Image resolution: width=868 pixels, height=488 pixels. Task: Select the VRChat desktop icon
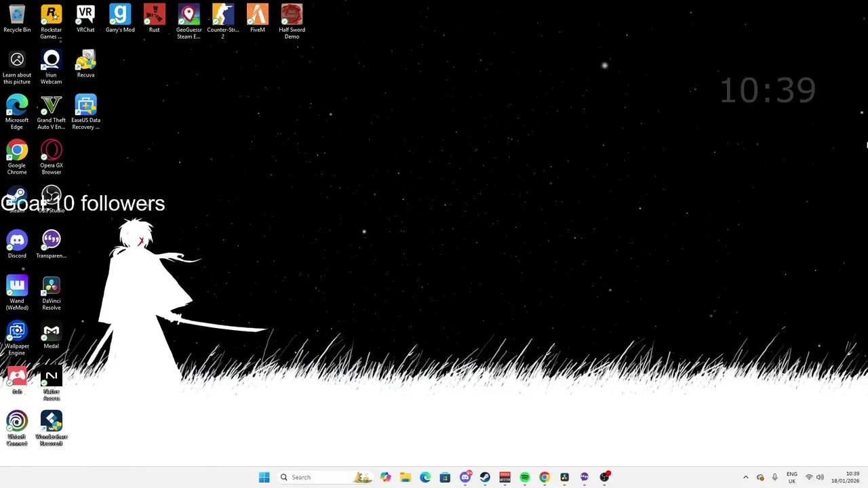point(85,19)
